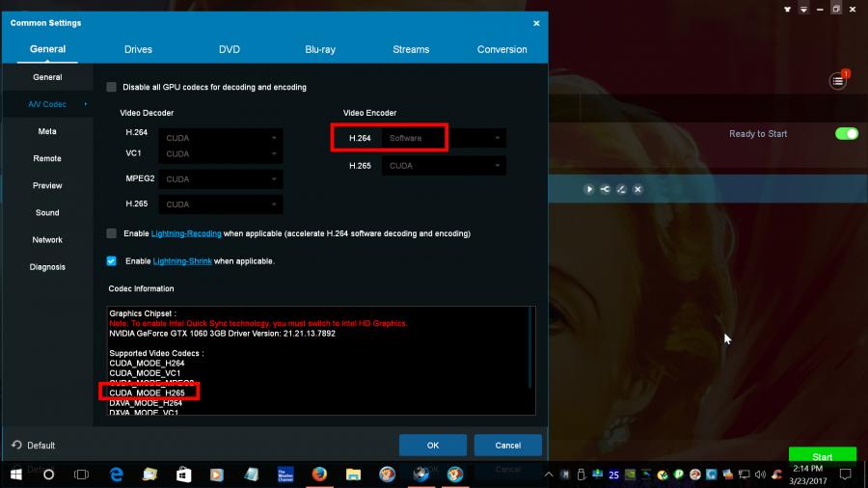Click the Default reset arrow icon
868x488 pixels.
point(16,445)
